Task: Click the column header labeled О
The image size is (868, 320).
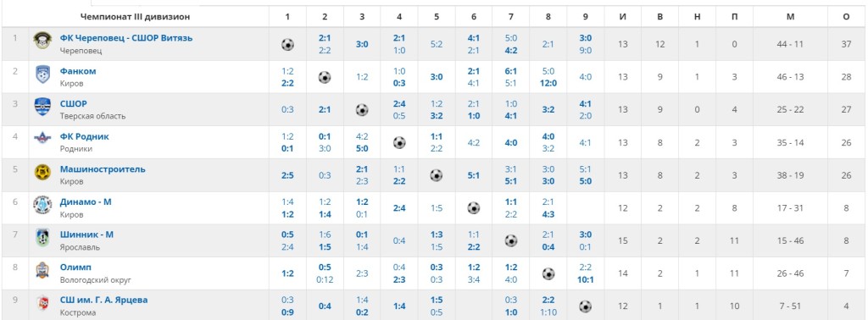Action: (x=846, y=17)
